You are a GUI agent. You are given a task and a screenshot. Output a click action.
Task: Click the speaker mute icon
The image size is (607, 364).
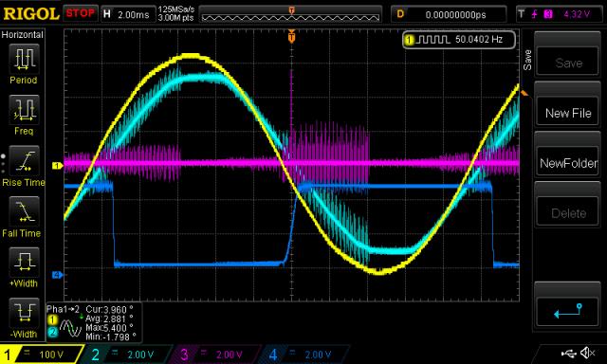pyautogui.click(x=588, y=353)
